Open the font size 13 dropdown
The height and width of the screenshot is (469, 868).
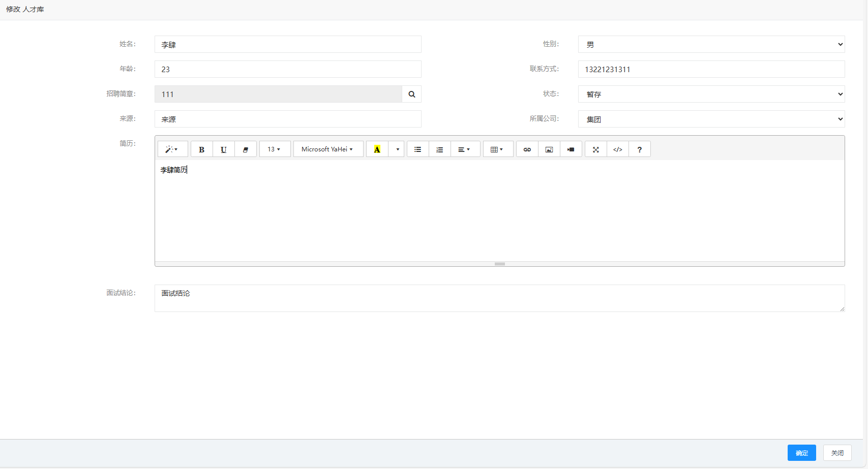(275, 149)
